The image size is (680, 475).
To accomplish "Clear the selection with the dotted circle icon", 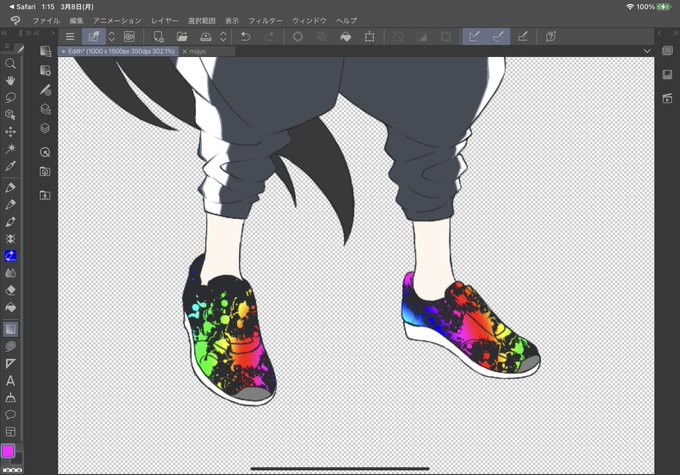I will [298, 37].
